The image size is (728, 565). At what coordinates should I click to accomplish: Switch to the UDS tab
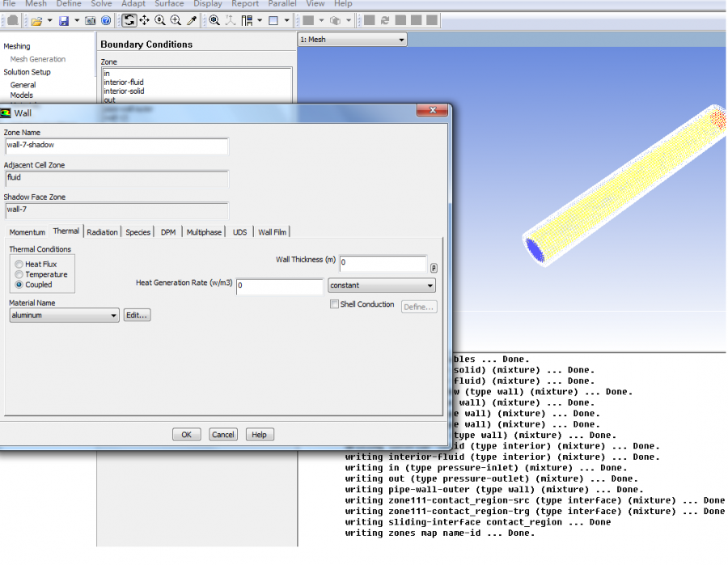pos(239,232)
